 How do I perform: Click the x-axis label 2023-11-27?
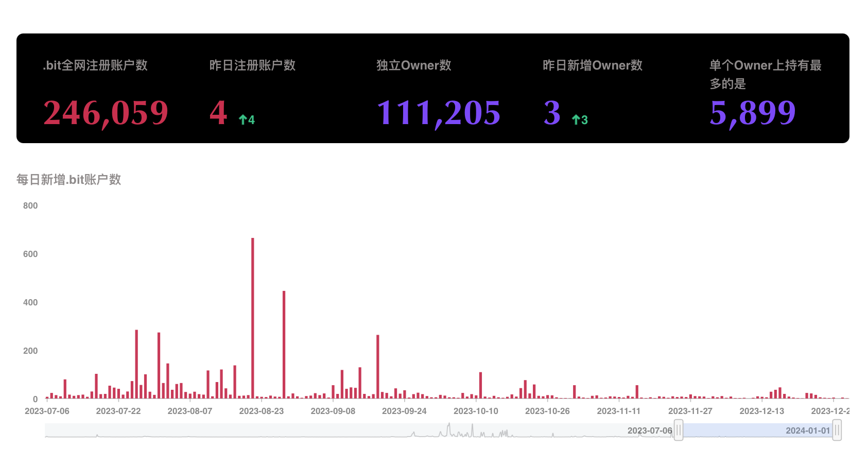pos(690,411)
